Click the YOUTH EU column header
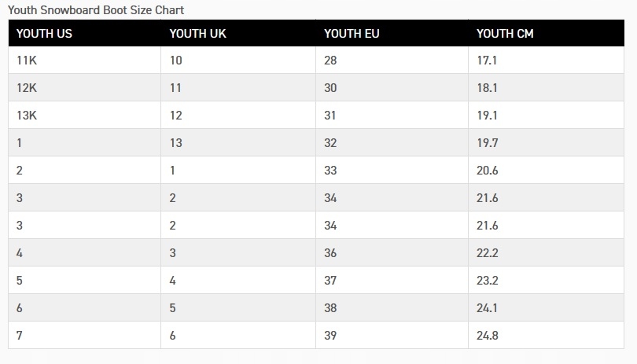Viewport: 637px width, 364px height. (x=352, y=34)
